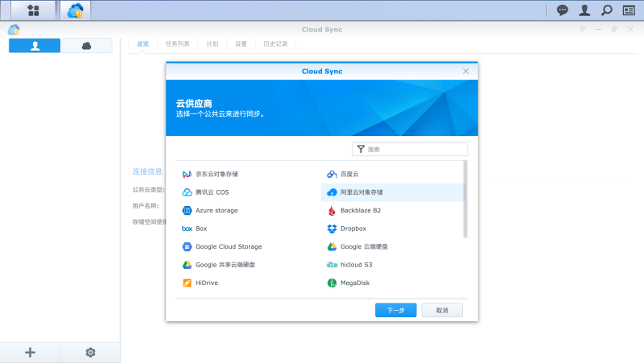This screenshot has height=363, width=644.
Task: Add a new connection plus icon
Action: point(30,353)
